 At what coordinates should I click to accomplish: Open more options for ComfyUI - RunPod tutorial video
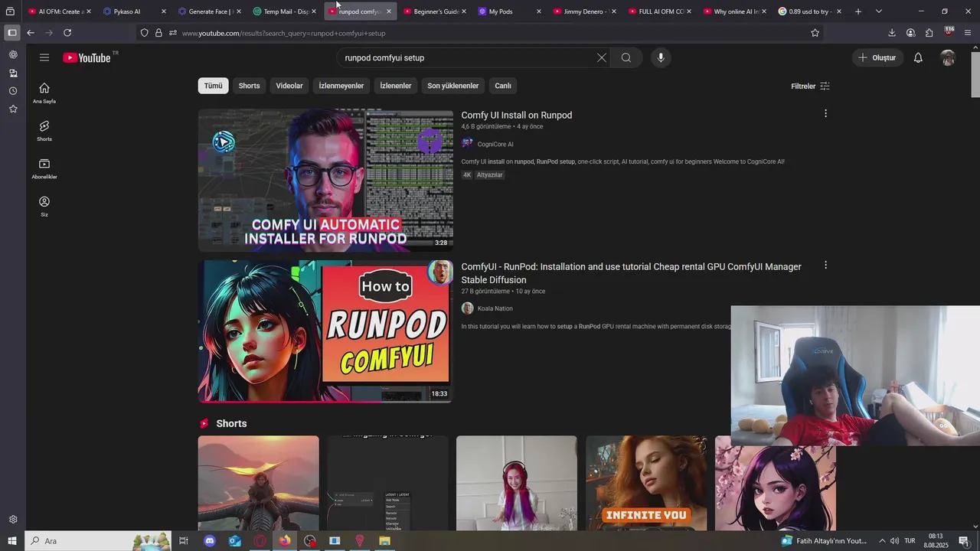point(825,265)
